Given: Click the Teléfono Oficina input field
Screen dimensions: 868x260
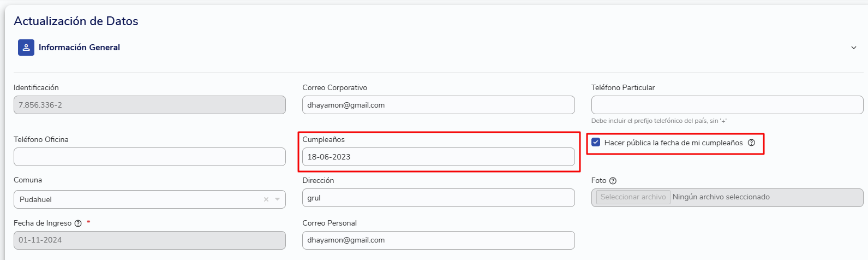Looking at the screenshot, I should (149, 157).
